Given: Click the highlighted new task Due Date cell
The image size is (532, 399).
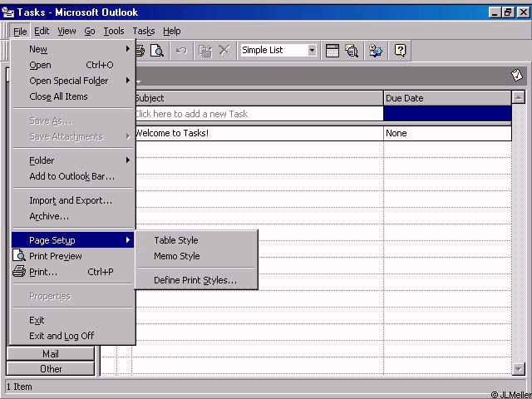Looking at the screenshot, I should [x=447, y=114].
